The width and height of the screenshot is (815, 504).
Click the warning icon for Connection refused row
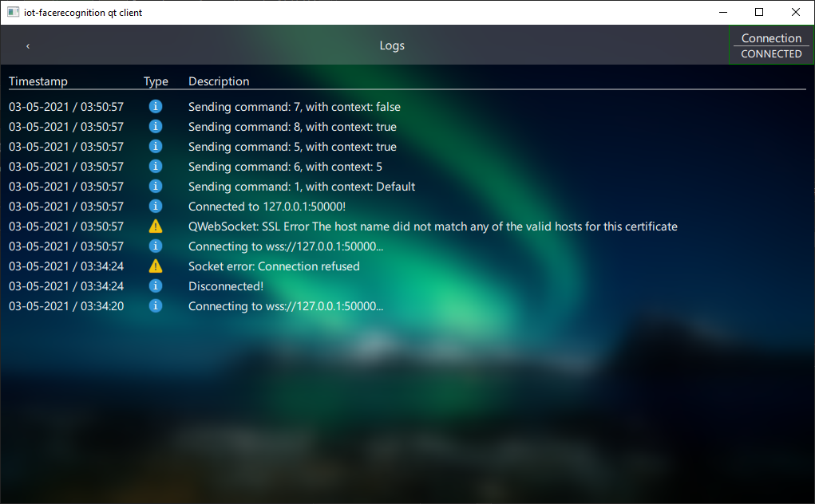click(x=156, y=266)
